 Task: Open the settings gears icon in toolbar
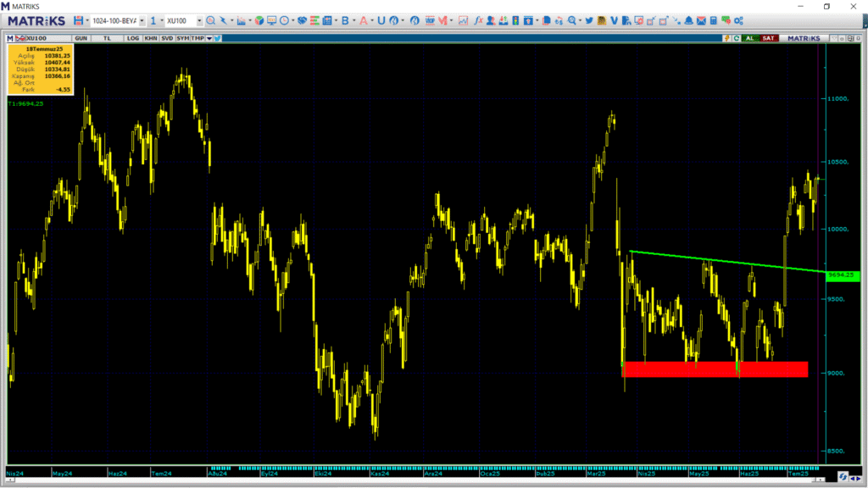pyautogui.click(x=738, y=20)
